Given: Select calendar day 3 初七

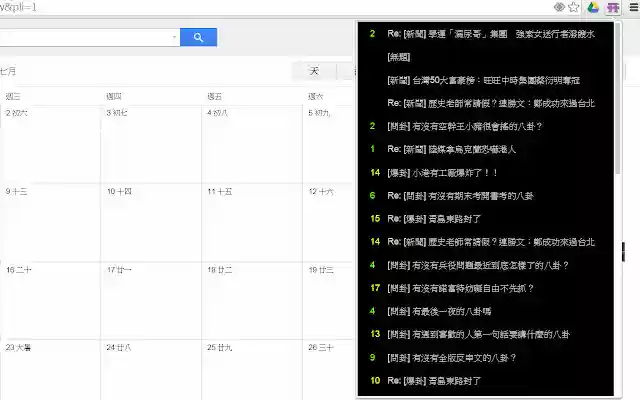Looking at the screenshot, I should point(117,113).
